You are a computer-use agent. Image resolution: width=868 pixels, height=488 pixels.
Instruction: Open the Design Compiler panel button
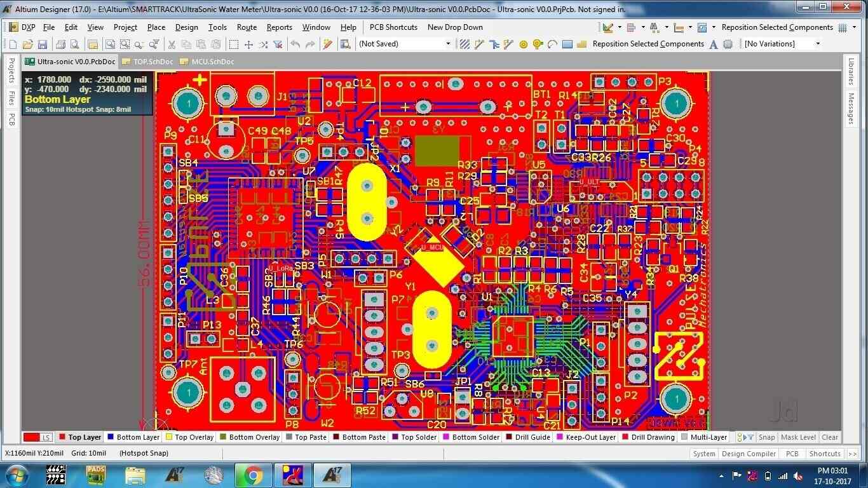point(749,454)
